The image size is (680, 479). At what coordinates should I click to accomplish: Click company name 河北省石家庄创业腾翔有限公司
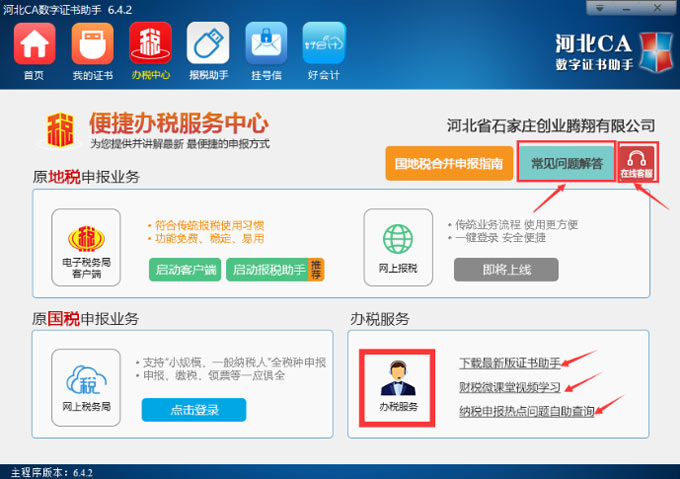[551, 126]
